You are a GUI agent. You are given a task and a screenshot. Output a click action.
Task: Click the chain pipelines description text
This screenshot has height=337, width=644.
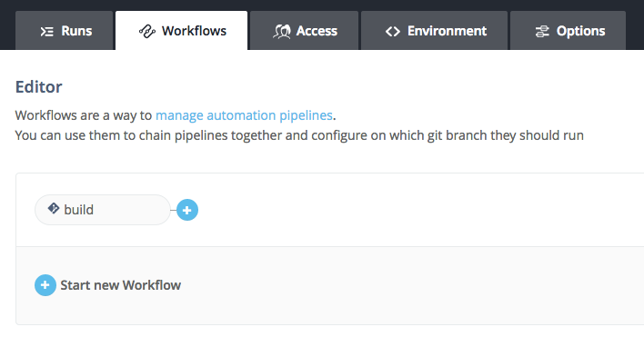(299, 135)
